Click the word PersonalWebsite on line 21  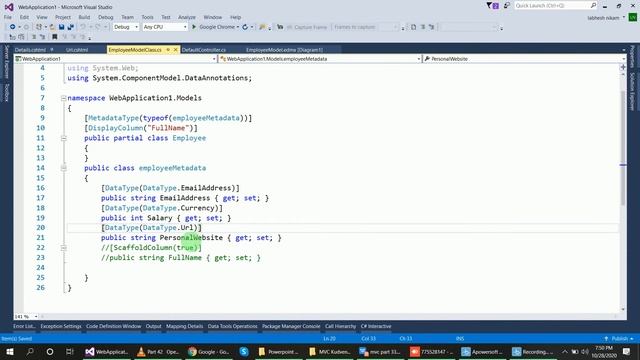[191, 238]
